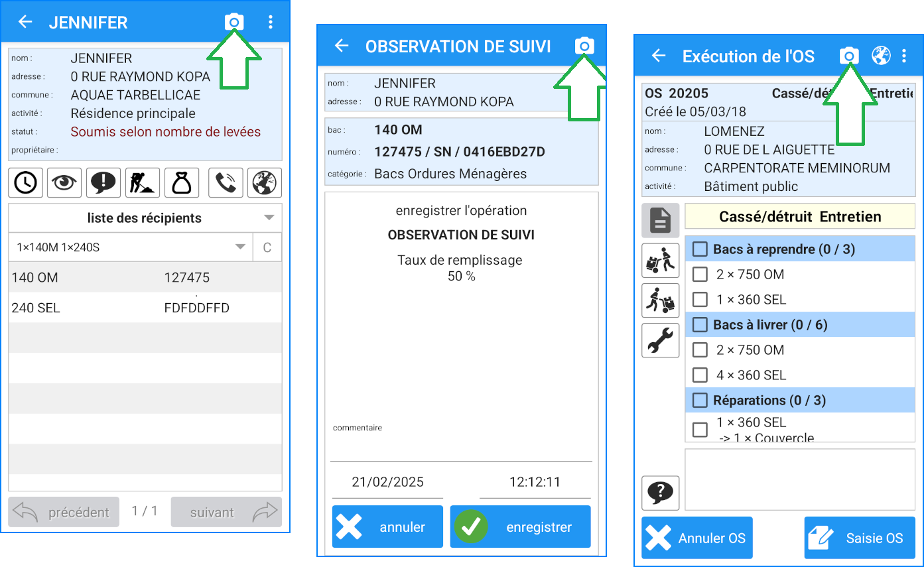The height and width of the screenshot is (567, 924).
Task: Click the globe icon in Exécution de l'OS header
Action: click(x=880, y=56)
